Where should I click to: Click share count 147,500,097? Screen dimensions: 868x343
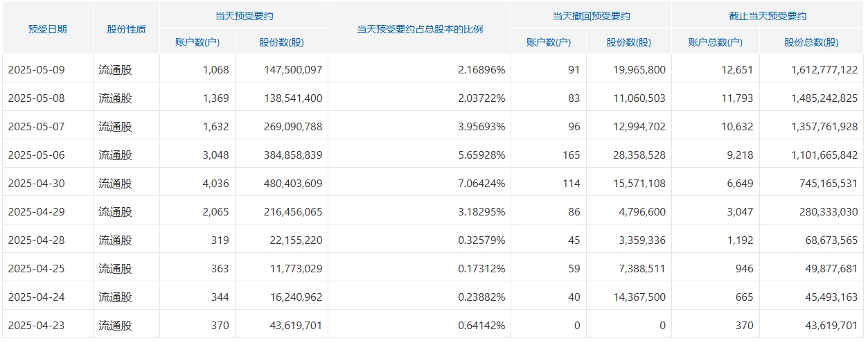[294, 70]
